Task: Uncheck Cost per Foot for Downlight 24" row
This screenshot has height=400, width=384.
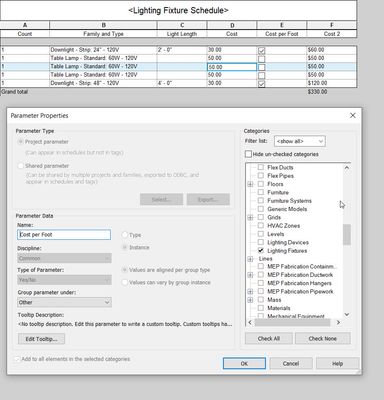Action: tap(262, 51)
